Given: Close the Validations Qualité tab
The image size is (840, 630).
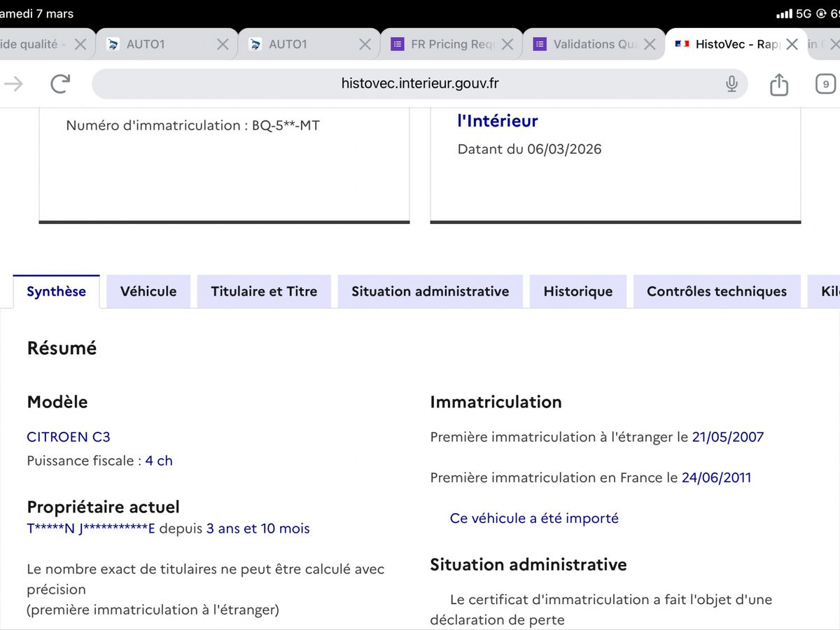Looking at the screenshot, I should pos(650,44).
